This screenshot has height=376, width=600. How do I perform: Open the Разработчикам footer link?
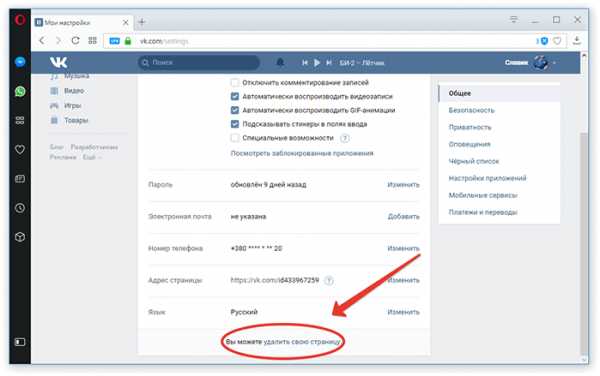click(94, 147)
